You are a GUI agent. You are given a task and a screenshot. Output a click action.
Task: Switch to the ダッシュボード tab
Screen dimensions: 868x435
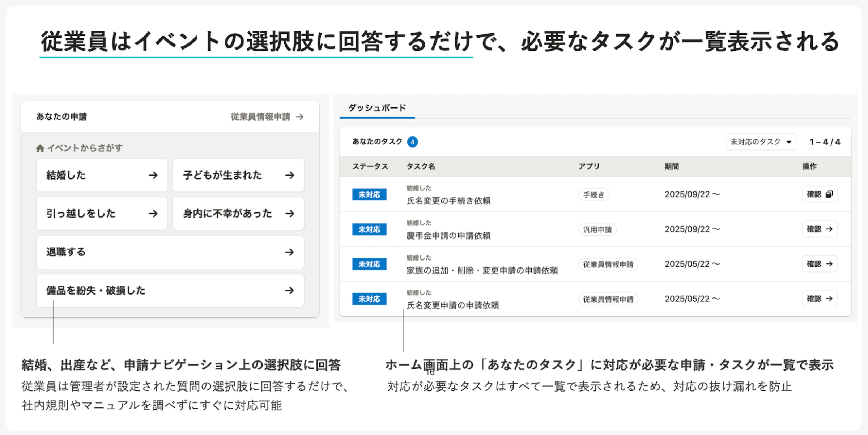pos(377,107)
